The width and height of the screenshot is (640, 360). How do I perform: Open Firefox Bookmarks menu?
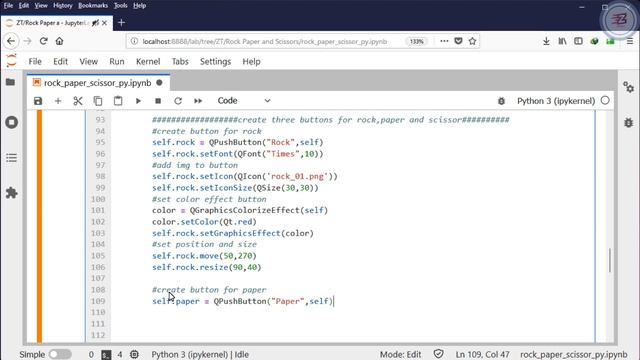[93, 6]
